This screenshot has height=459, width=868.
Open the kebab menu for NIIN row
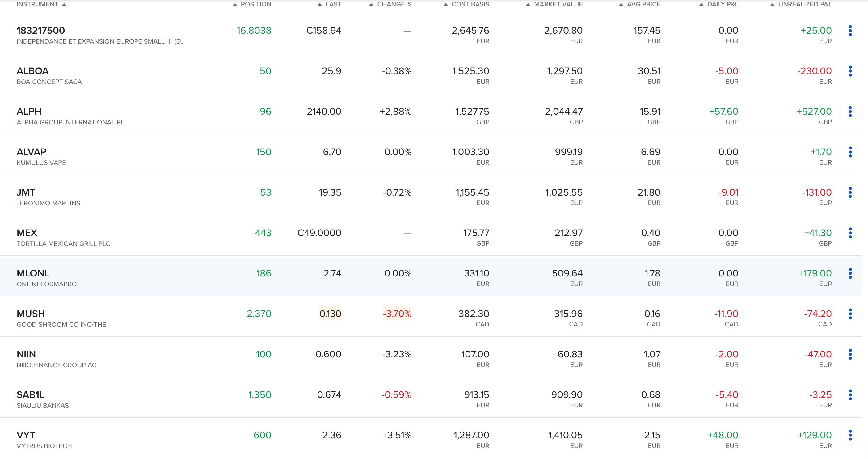click(x=850, y=354)
